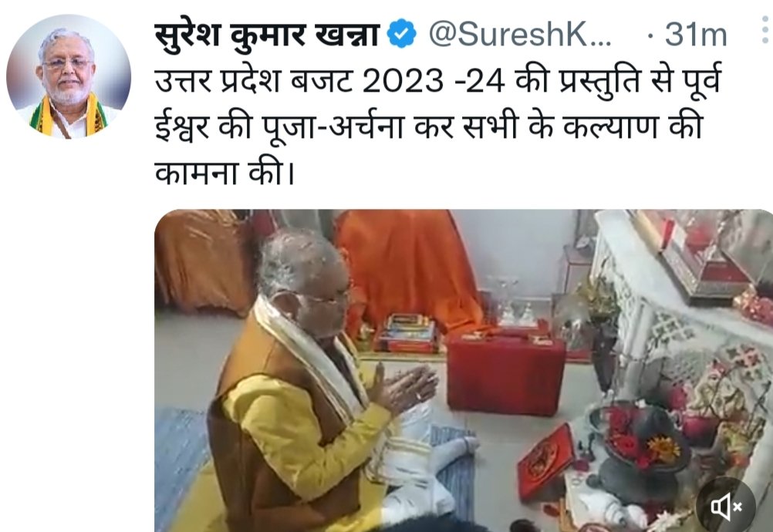Click the text 2023 -24 in the tweet
773x532 pixels.
[434, 81]
